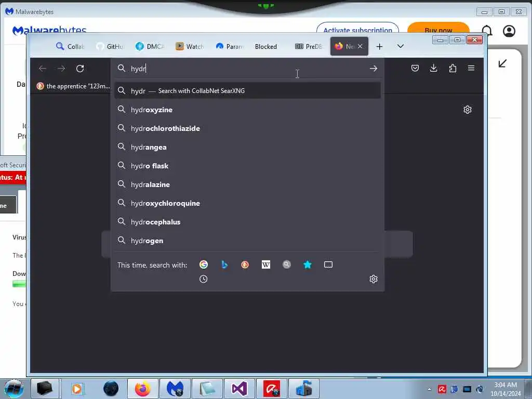Open Malwarebytes notifications bell
Image resolution: width=532 pixels, height=399 pixels.
click(487, 31)
